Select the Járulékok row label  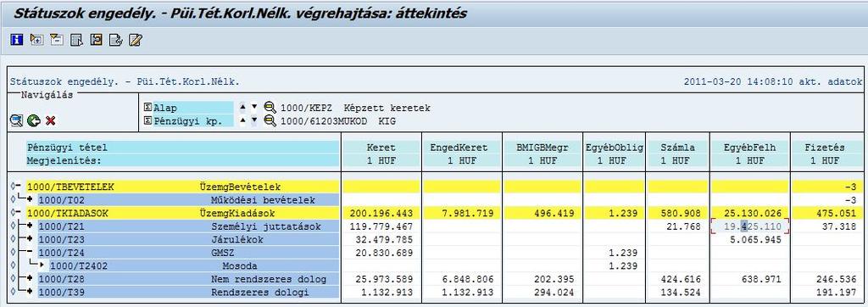tap(237, 239)
